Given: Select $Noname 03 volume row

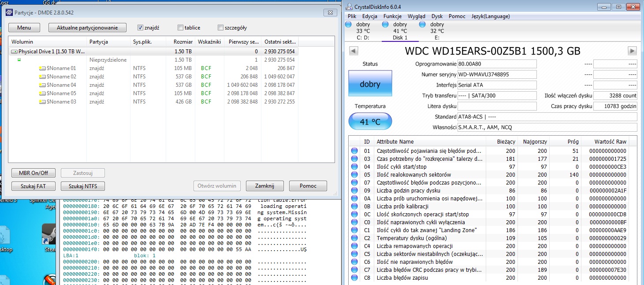Looking at the screenshot, I should point(153,101).
